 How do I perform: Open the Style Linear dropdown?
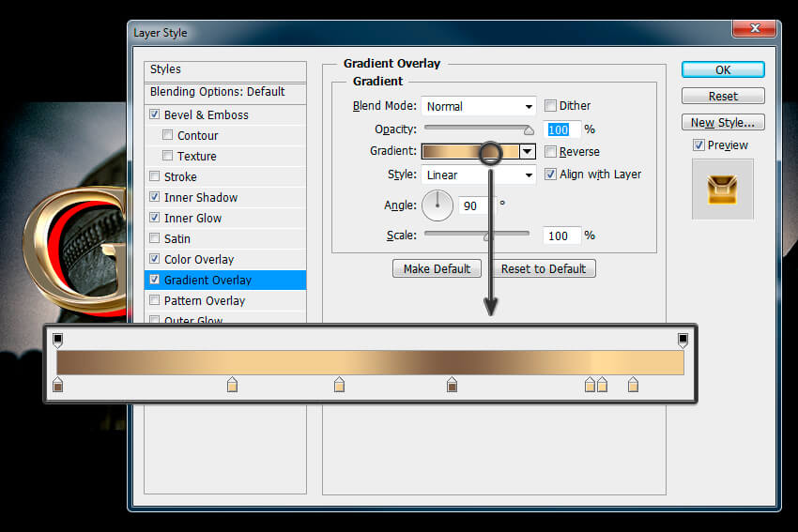pyautogui.click(x=479, y=175)
